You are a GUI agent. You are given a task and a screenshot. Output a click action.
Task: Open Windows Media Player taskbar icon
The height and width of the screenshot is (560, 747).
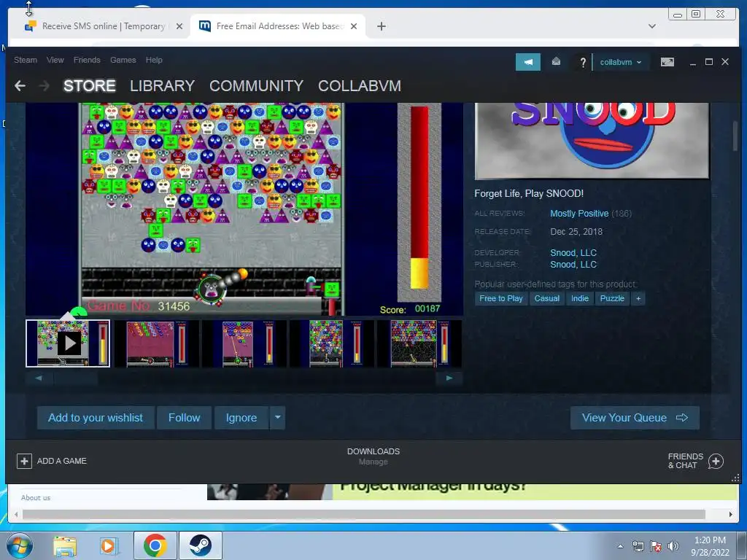(108, 545)
